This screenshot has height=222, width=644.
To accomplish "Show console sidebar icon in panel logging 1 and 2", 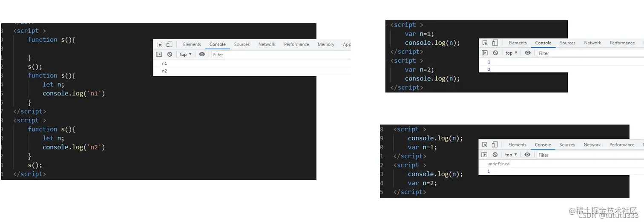I will tap(485, 53).
